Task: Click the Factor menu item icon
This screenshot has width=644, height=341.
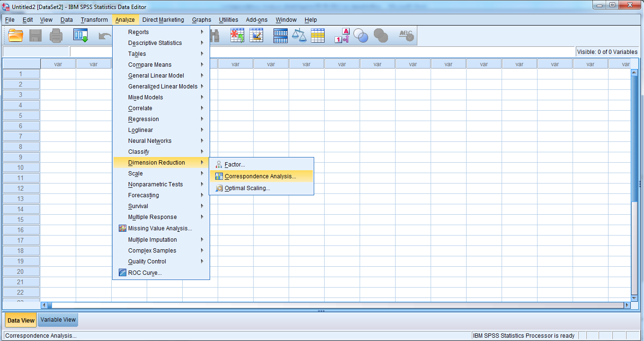Action: pos(219,165)
